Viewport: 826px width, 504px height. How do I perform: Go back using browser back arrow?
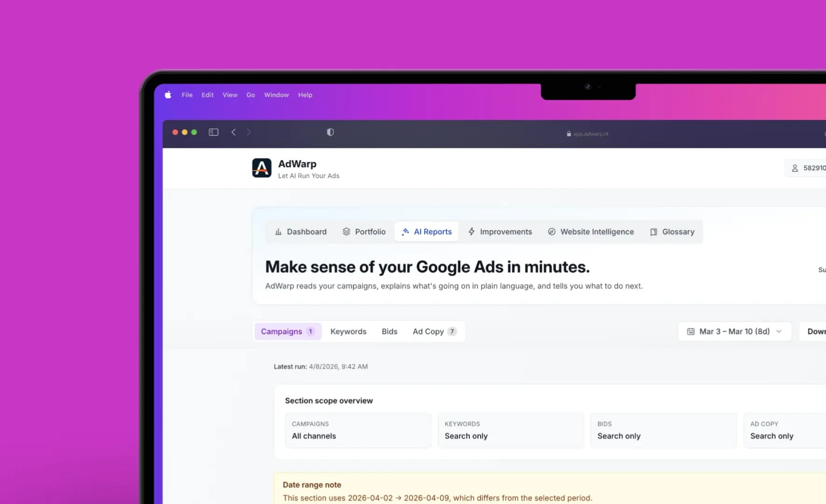(x=233, y=133)
